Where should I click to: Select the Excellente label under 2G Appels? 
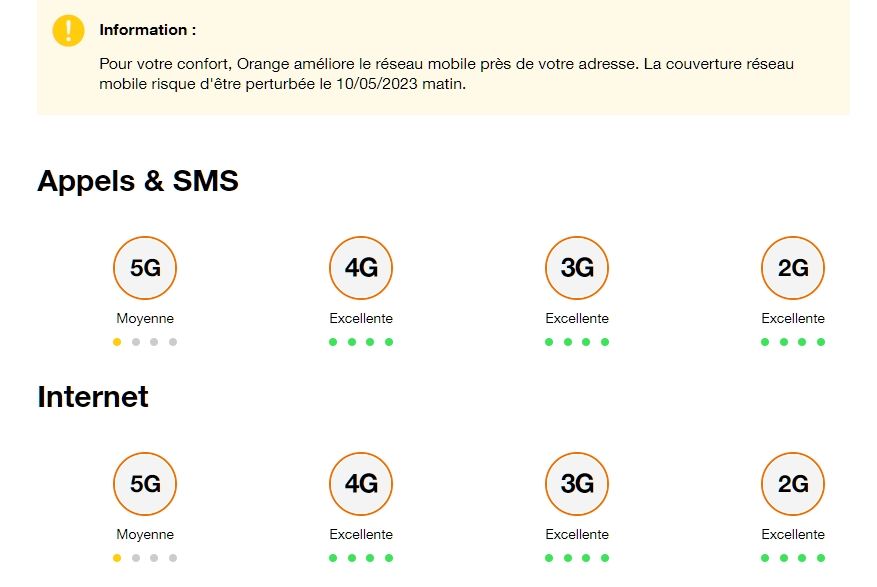click(792, 318)
